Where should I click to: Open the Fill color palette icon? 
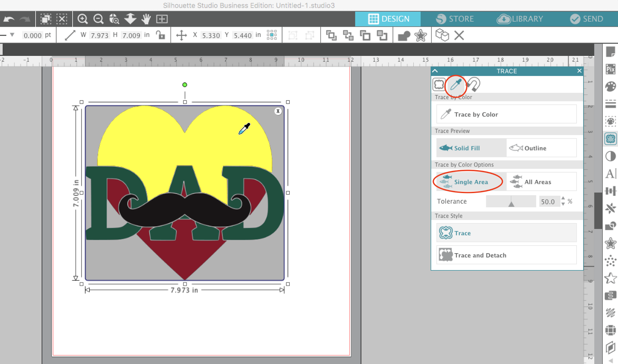pos(610,86)
